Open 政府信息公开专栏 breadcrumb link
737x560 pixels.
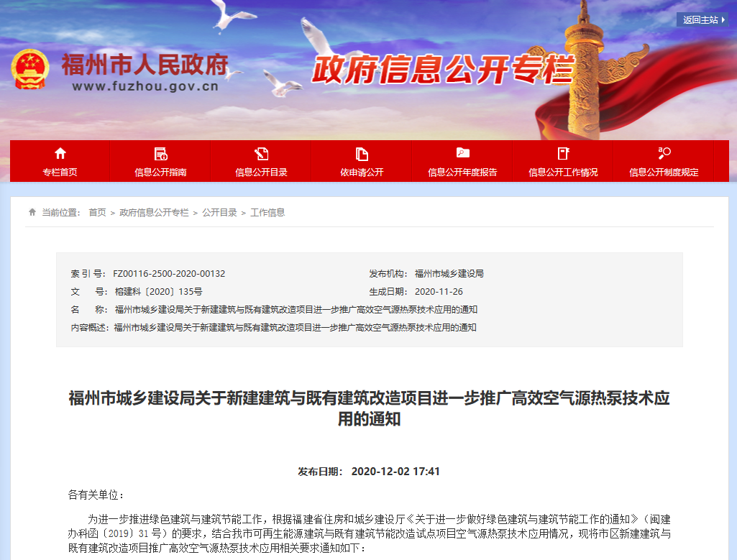[x=154, y=213]
